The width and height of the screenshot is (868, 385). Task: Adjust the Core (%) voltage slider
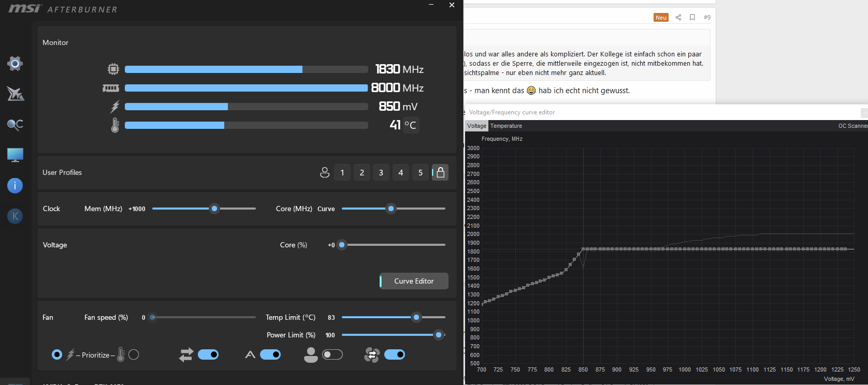click(x=342, y=245)
